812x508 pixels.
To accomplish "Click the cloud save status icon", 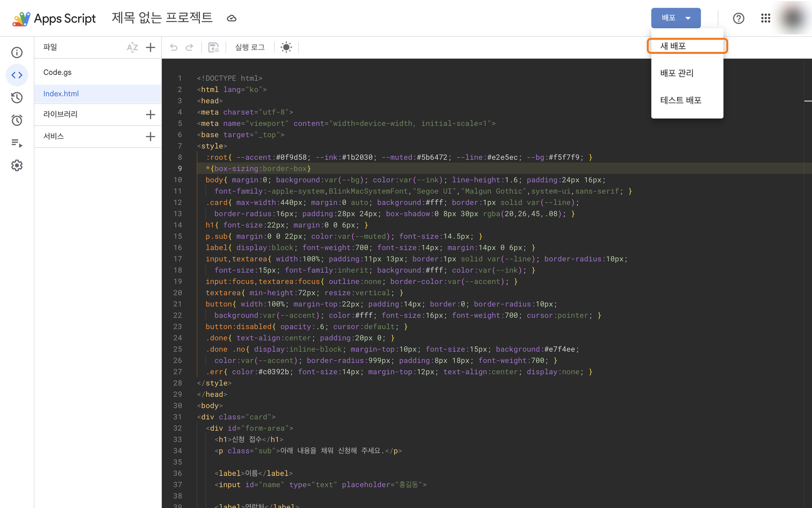I will tap(231, 18).
